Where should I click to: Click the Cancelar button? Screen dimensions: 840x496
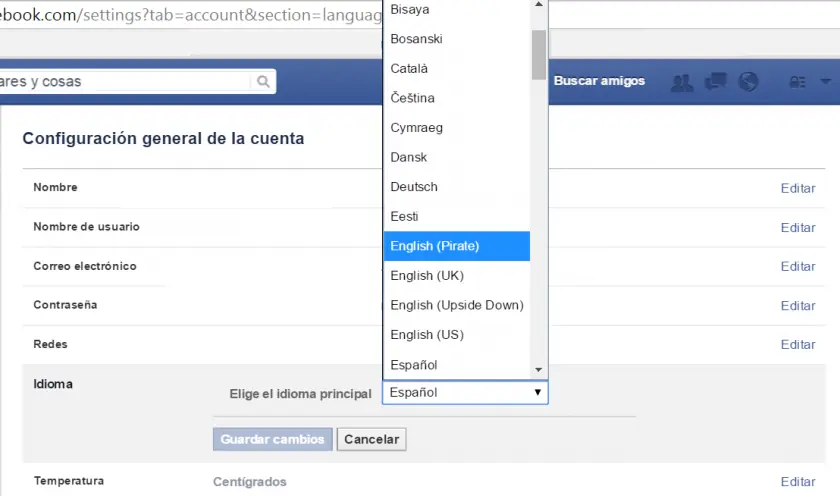click(371, 439)
